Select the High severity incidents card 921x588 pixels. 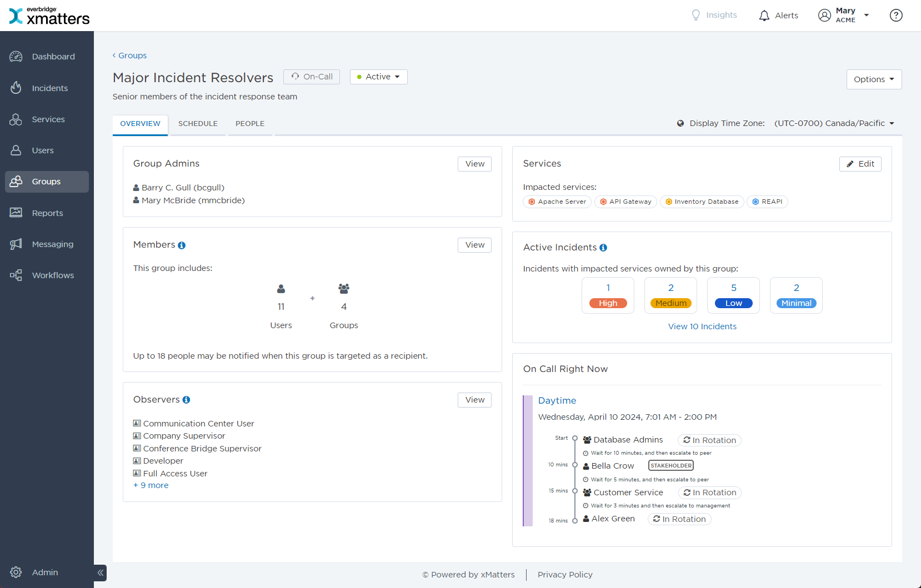pos(608,295)
